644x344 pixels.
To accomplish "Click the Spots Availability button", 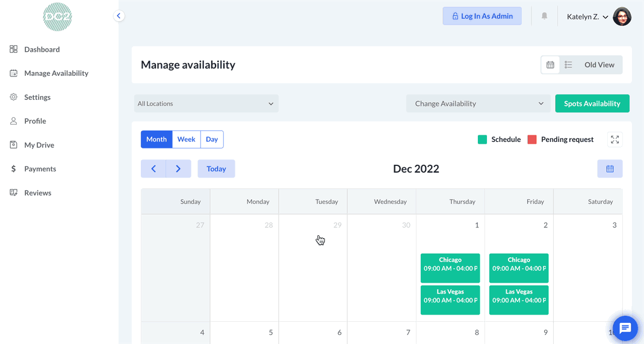I will [x=592, y=103].
